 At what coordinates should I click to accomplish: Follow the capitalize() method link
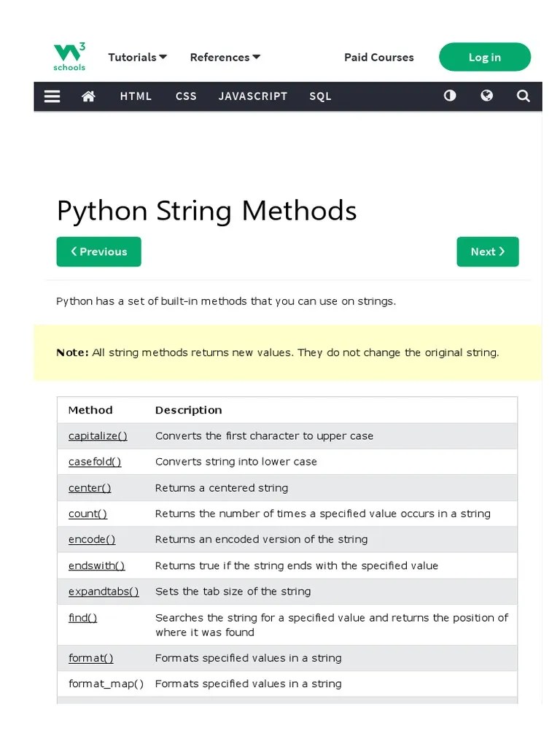tap(97, 436)
